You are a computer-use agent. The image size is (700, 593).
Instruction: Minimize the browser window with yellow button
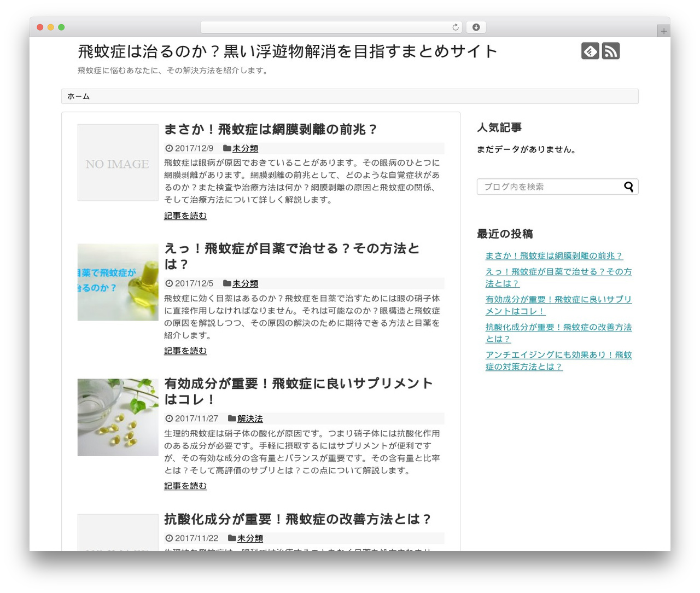51,27
